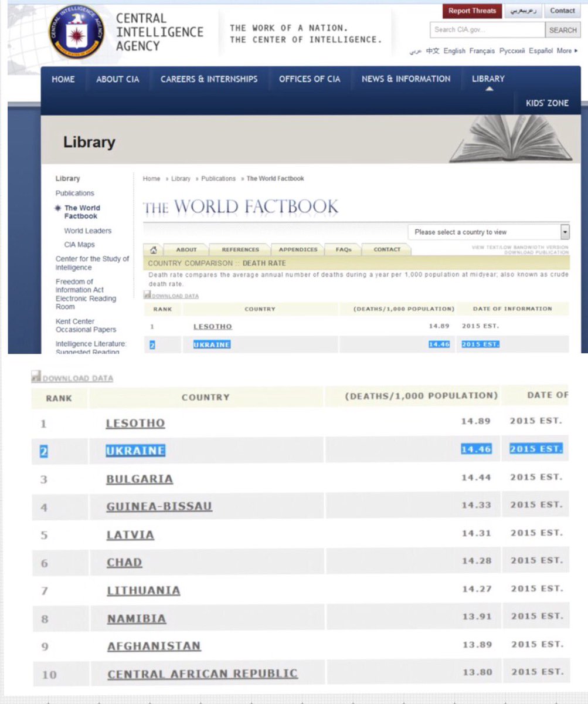Click the THE WORLD FACTBOOK title heading
588x704 pixels.
pos(240,207)
